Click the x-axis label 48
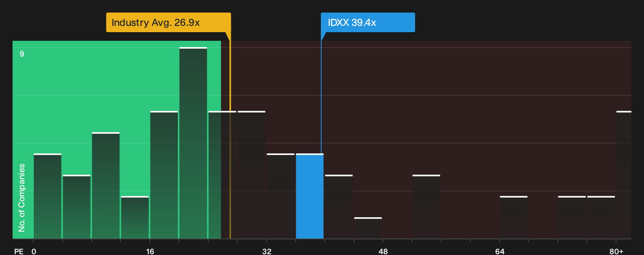 (x=383, y=251)
